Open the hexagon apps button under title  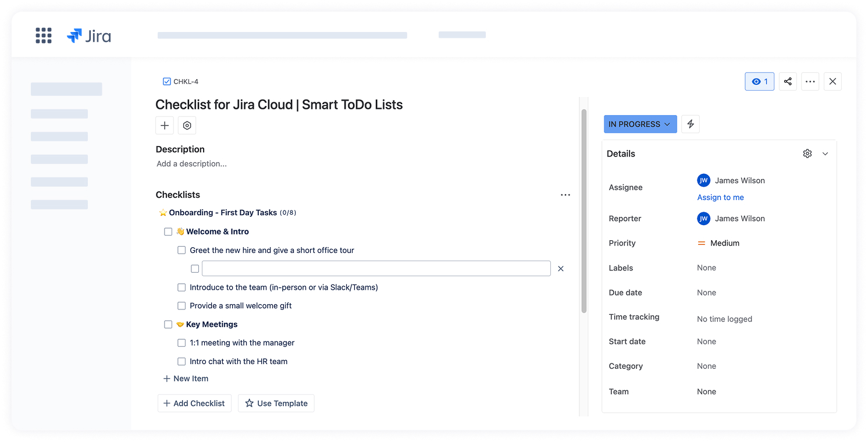pos(187,126)
